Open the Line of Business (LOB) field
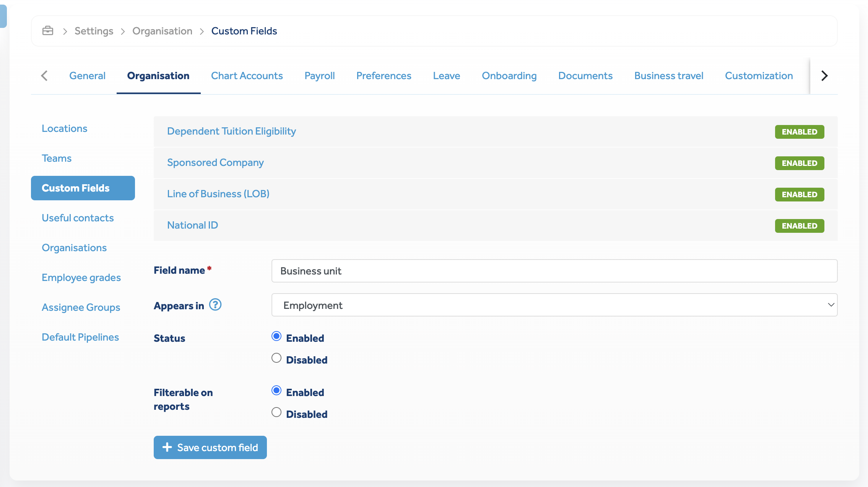This screenshot has height=487, width=868. tap(218, 194)
